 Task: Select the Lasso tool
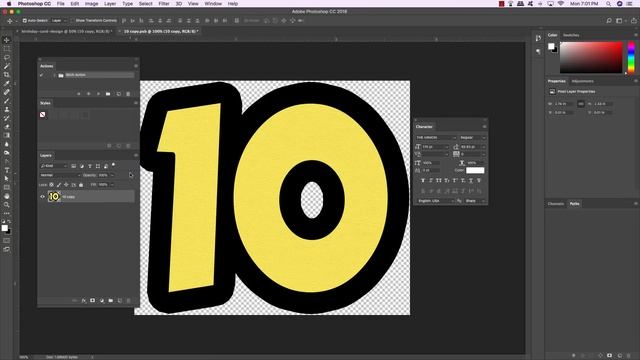pyautogui.click(x=7, y=57)
